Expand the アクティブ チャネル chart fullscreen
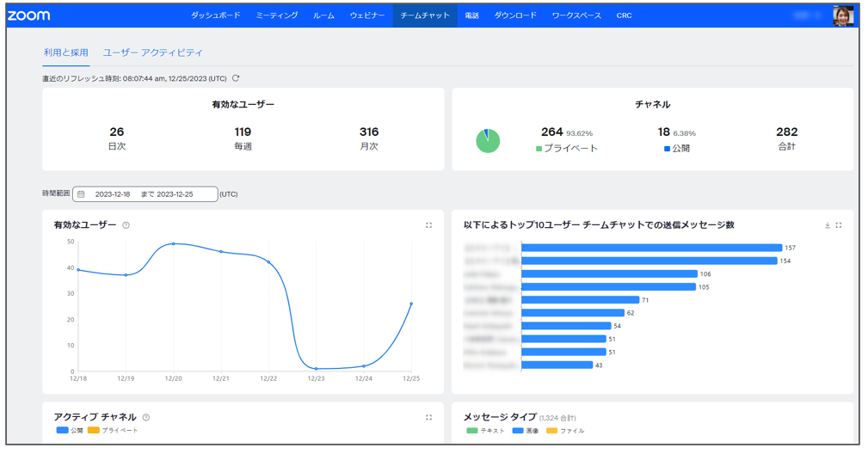 (x=428, y=418)
